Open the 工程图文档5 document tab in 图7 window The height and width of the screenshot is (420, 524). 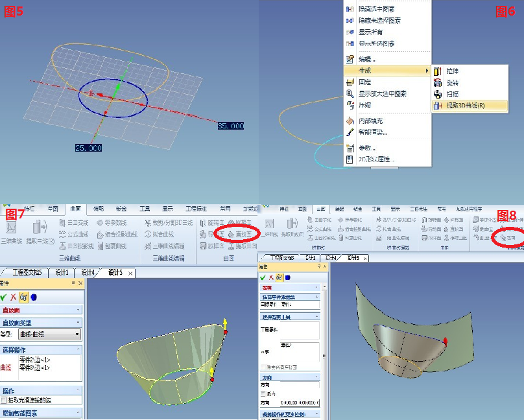point(27,273)
